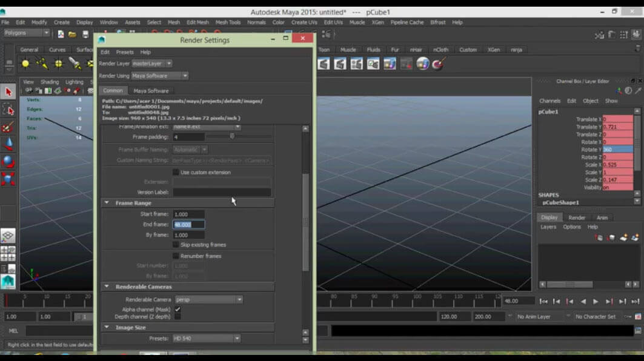Open the Create UVs menu
Image resolution: width=644 pixels, height=361 pixels.
pos(304,22)
